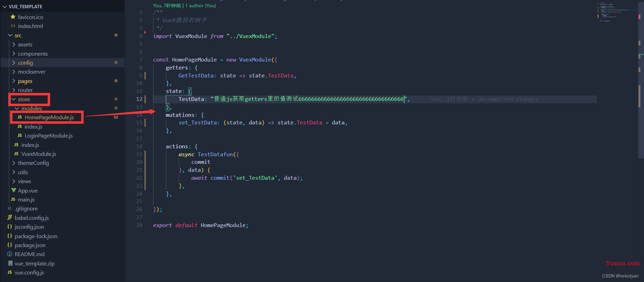Viewport: 644px width, 282px height.
Task: Click line number 28 in gutter
Action: 139,225
